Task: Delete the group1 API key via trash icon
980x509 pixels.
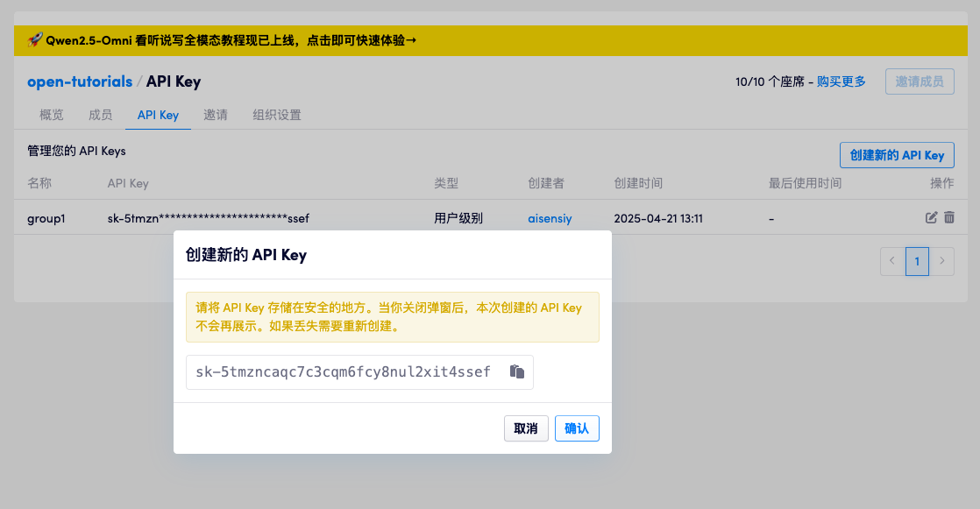Action: pos(949,217)
